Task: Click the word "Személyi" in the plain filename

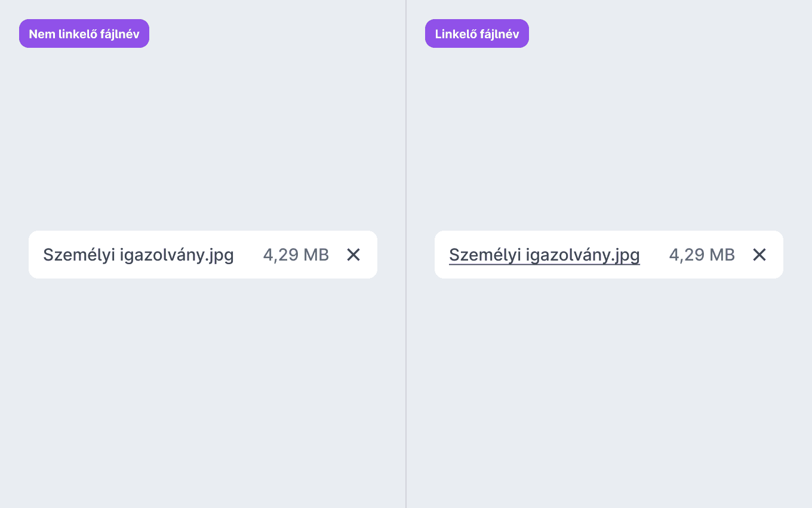Action: (x=79, y=255)
